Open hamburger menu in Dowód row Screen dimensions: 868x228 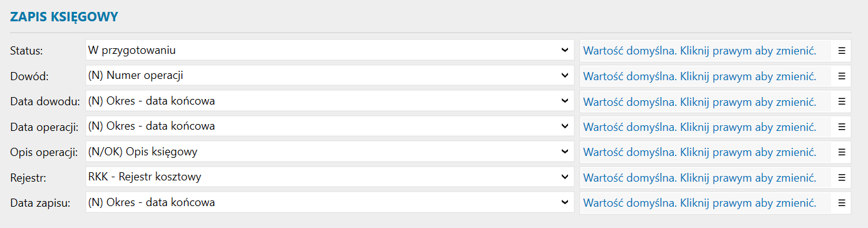[841, 76]
